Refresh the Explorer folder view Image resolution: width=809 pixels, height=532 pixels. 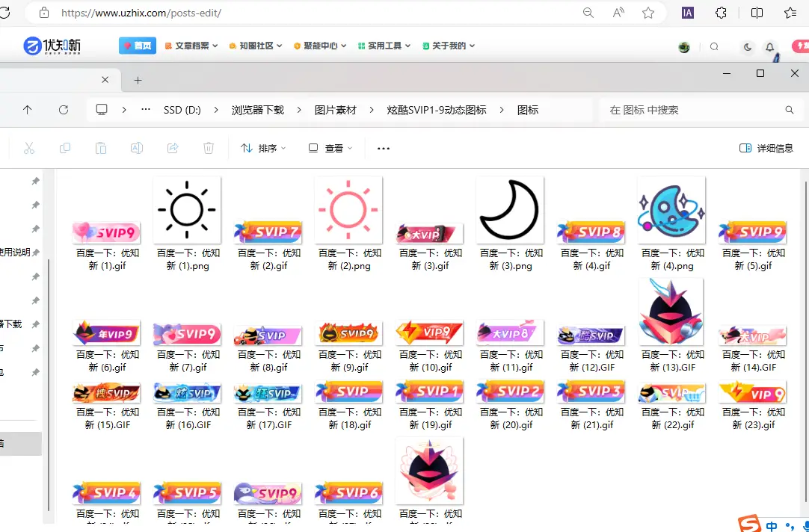(x=64, y=110)
